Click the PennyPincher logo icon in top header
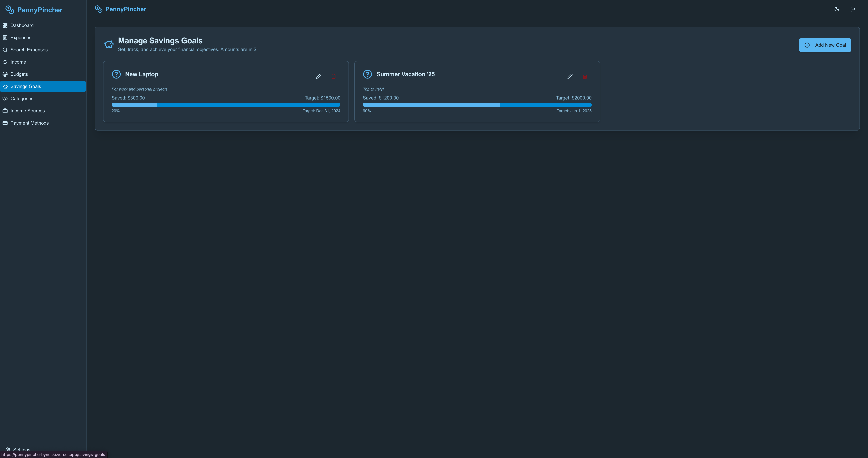868x458 pixels. (99, 9)
